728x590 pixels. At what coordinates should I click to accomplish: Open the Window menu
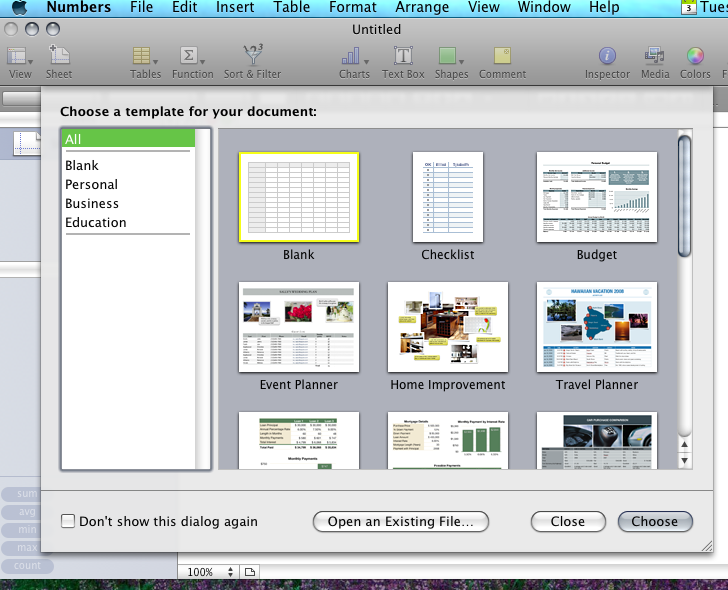pos(544,7)
